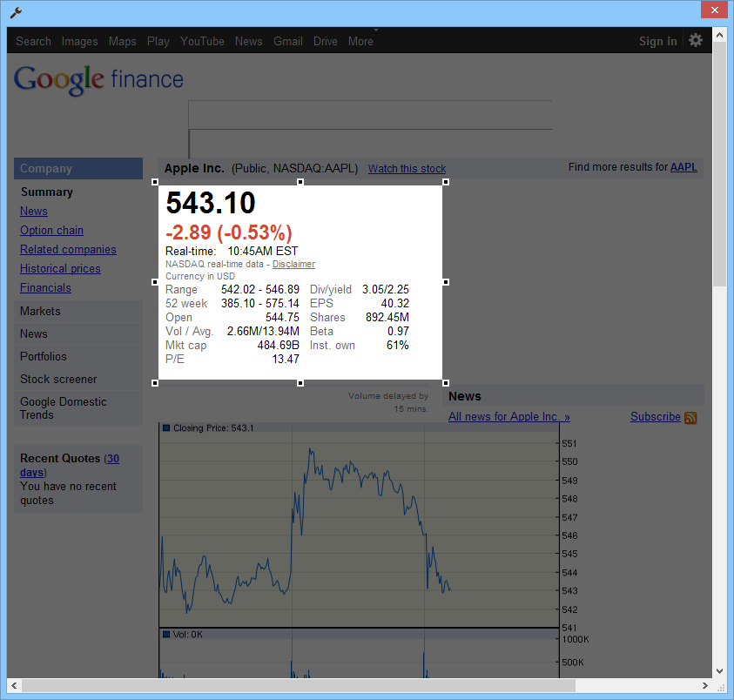The image size is (734, 700).
Task: Open the Markets sidebar section
Action: click(78, 312)
